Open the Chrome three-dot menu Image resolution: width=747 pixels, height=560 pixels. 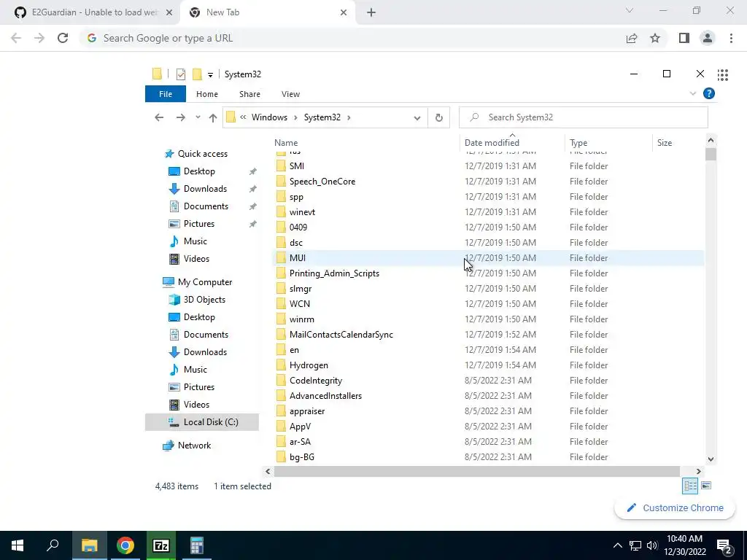point(731,38)
